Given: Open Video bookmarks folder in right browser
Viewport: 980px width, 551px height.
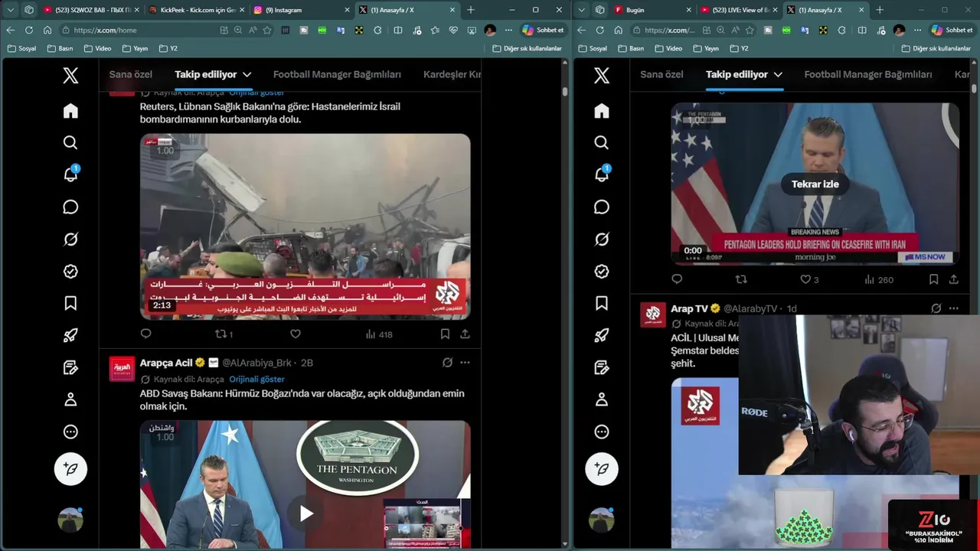Looking at the screenshot, I should (668, 48).
